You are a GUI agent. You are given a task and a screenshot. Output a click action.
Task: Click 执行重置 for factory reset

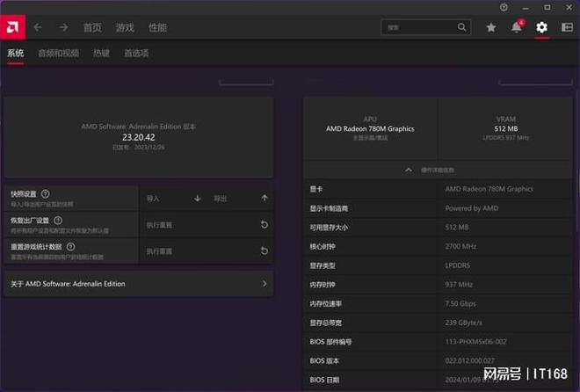point(159,225)
